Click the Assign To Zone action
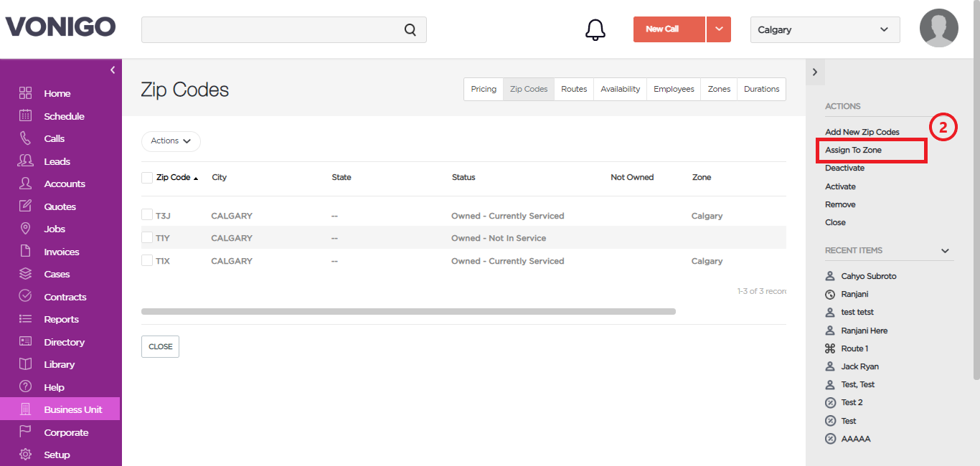Image resolution: width=980 pixels, height=466 pixels. coord(853,150)
